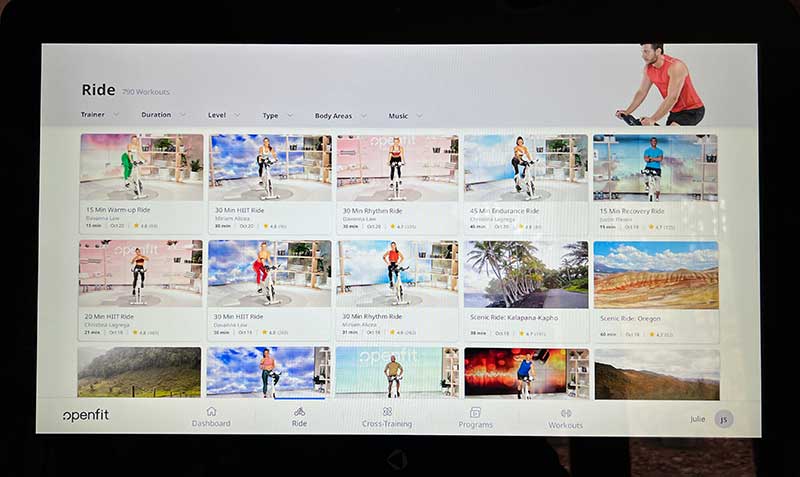Screen dimensions: 800x477
Task: Click the Julie username label
Action: click(x=697, y=419)
